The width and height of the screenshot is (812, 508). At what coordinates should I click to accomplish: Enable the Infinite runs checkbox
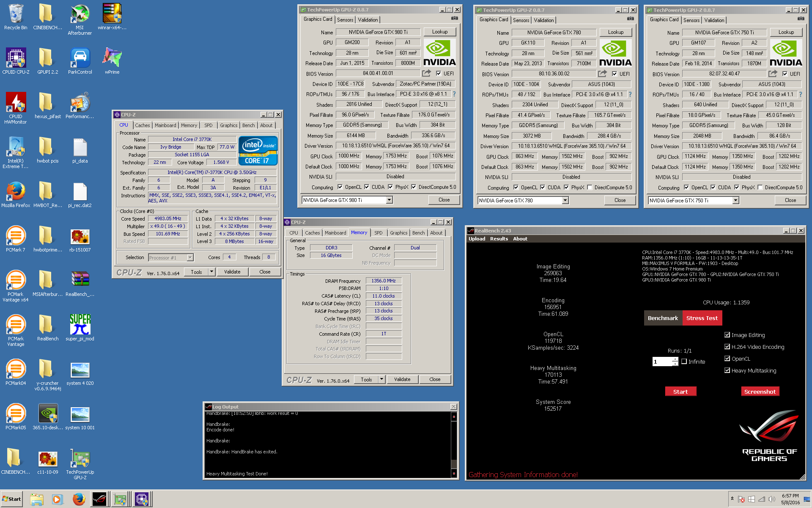(684, 362)
